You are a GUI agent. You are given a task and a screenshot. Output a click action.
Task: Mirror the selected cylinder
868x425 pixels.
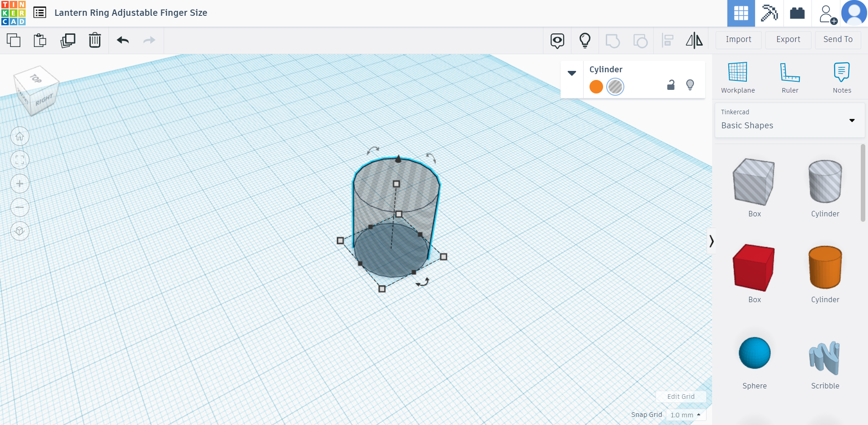694,40
